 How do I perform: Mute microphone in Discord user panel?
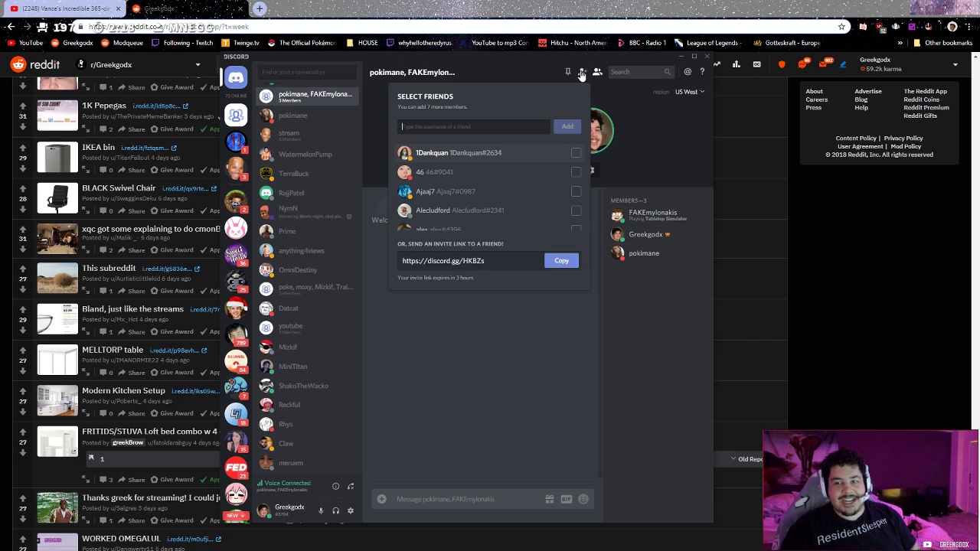pos(321,510)
